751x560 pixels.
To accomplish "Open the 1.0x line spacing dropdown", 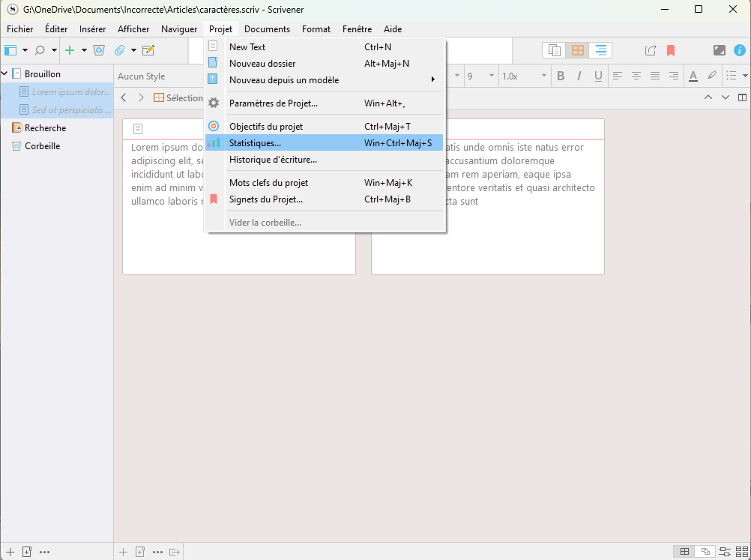I will [523, 76].
